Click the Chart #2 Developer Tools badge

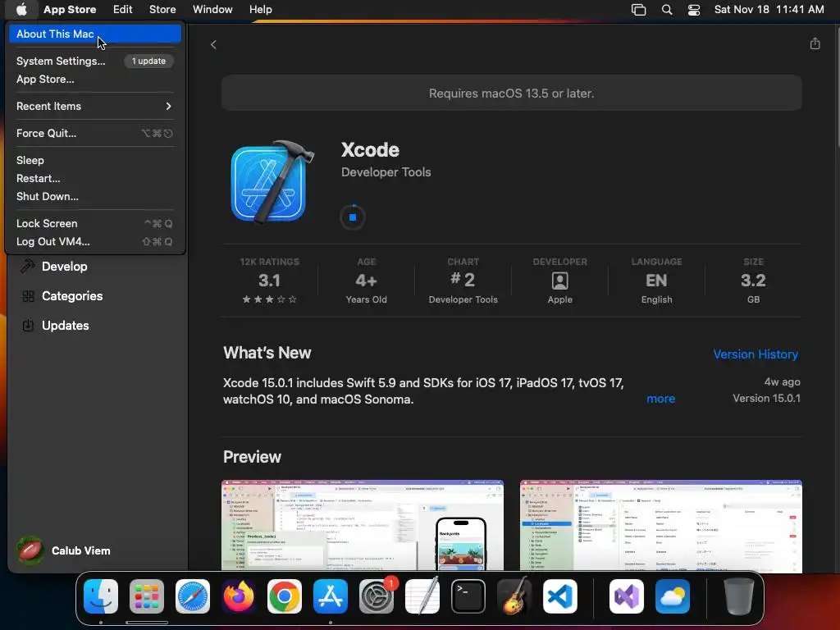(x=463, y=282)
